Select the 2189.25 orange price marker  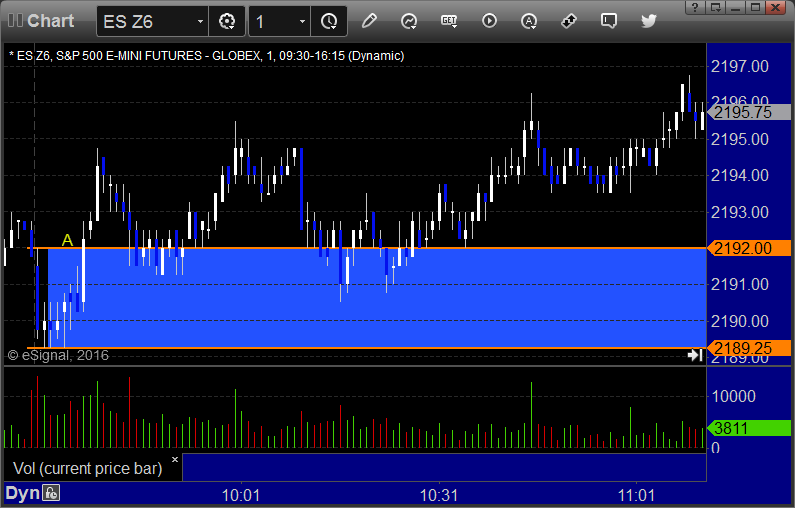click(748, 348)
